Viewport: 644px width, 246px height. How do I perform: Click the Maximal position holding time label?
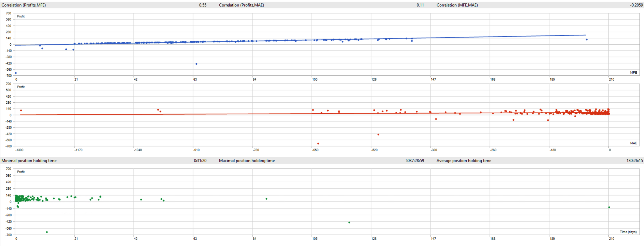click(x=247, y=161)
